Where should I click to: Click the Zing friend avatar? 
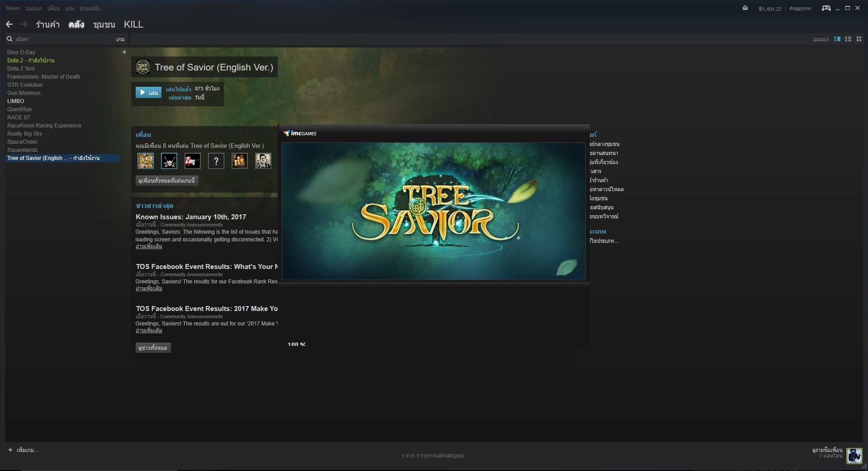(x=192, y=161)
